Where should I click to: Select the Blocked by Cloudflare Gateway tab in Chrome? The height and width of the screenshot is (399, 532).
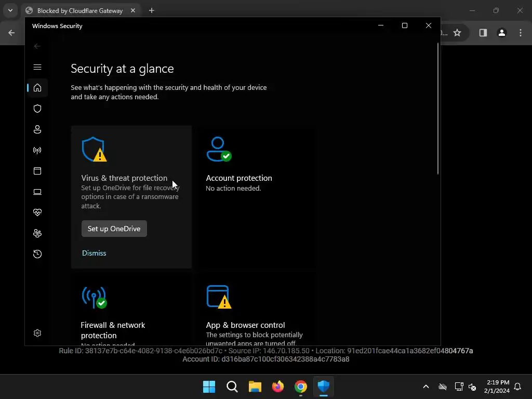[x=81, y=10]
